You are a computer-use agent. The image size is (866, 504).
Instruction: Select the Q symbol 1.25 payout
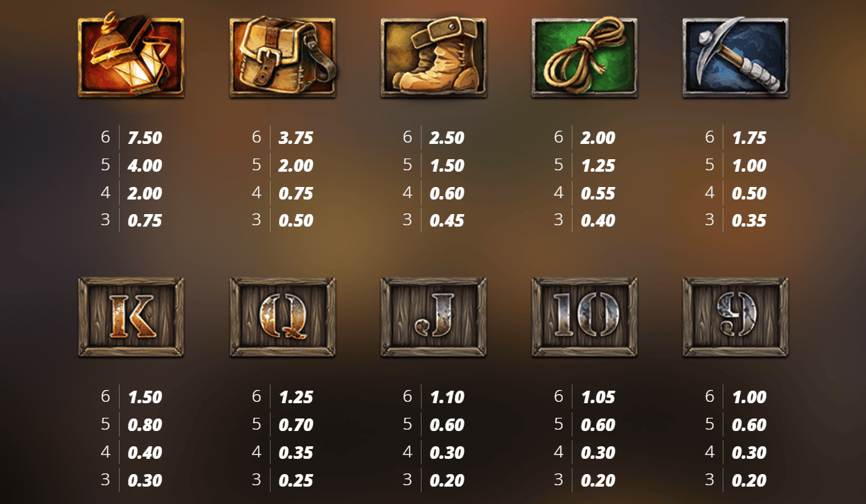(296, 397)
